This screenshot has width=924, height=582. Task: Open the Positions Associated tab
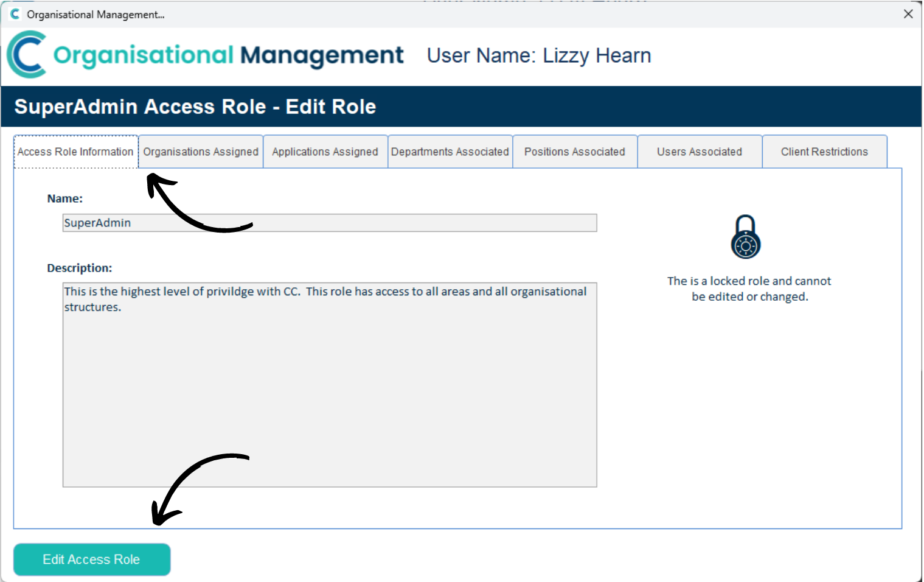(574, 151)
